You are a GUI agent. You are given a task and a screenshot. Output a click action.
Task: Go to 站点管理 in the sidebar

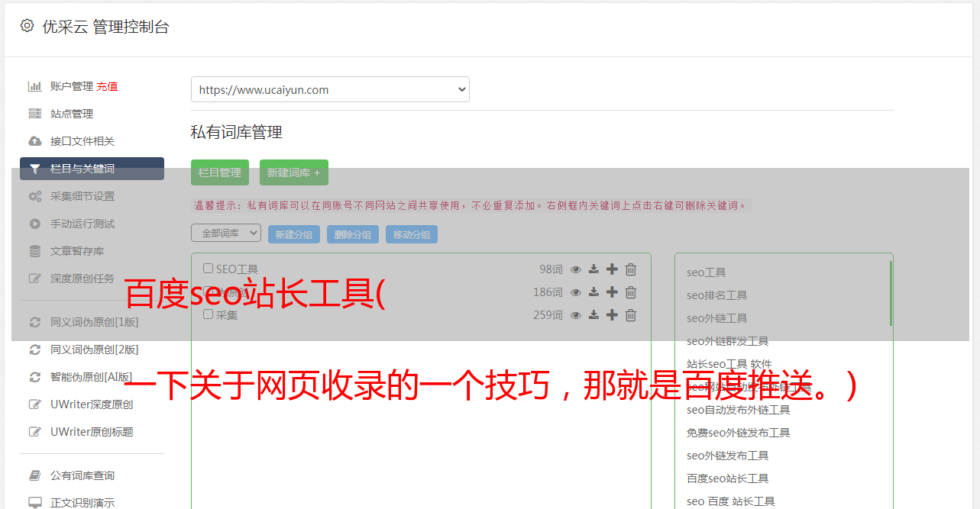click(x=72, y=114)
